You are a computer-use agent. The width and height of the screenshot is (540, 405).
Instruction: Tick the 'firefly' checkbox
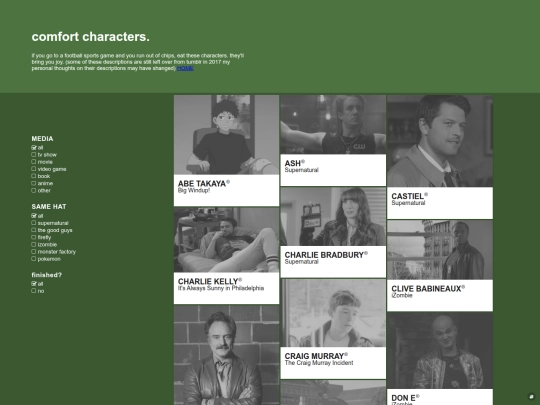[34, 237]
